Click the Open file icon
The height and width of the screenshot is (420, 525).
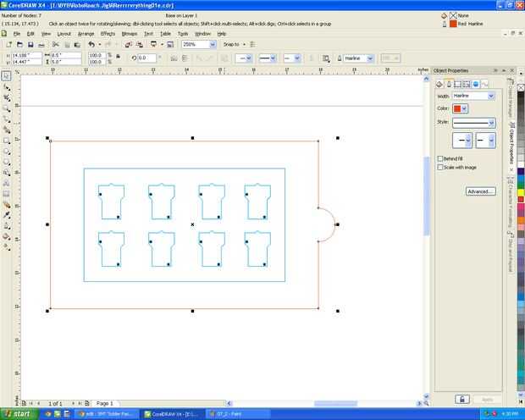pos(19,44)
